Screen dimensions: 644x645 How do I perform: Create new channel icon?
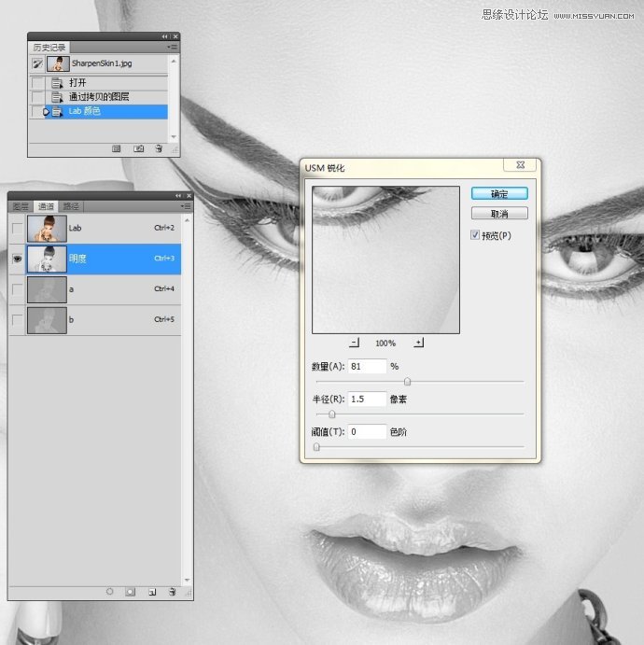click(x=152, y=592)
